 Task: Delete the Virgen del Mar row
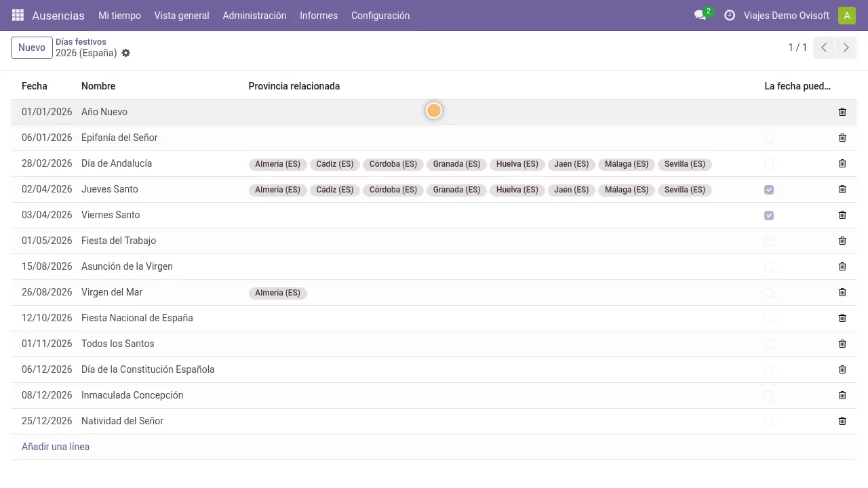(x=842, y=292)
